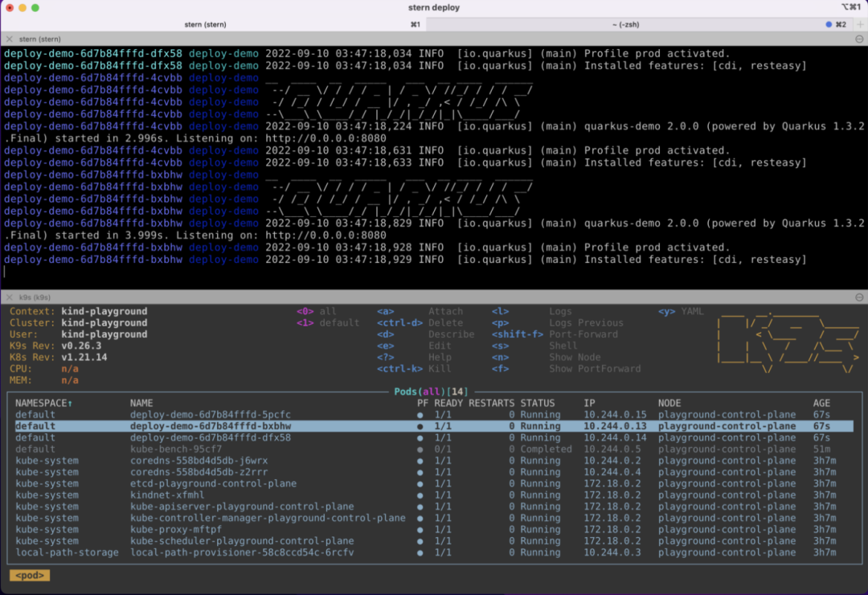Viewport: 868px width, 595px height.
Task: Click the IP 10.244.0.13 cell
Action: point(615,426)
